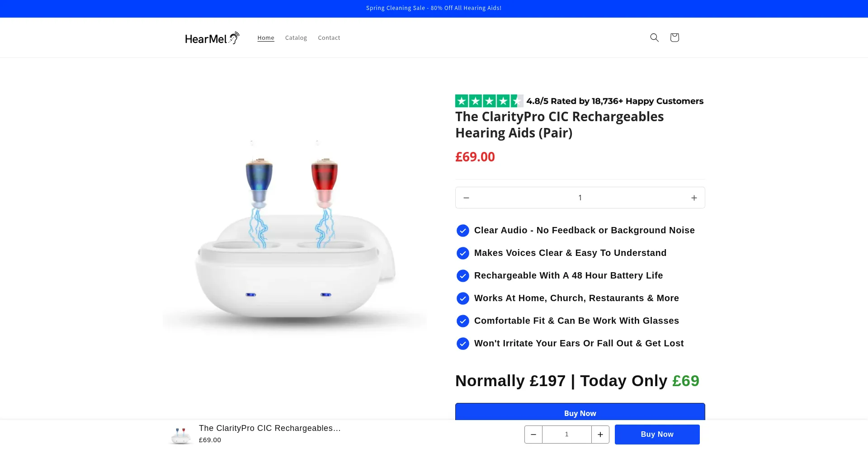Open the search magnifier icon

pos(654,38)
